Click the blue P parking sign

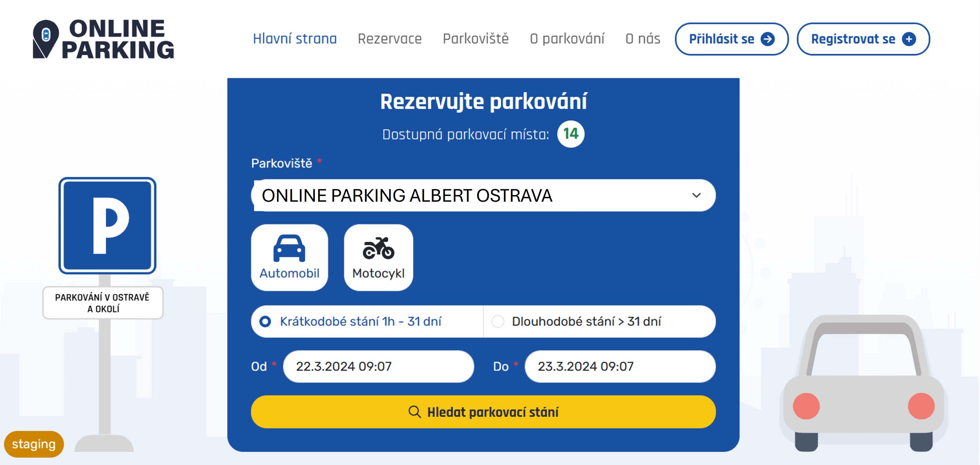107,226
